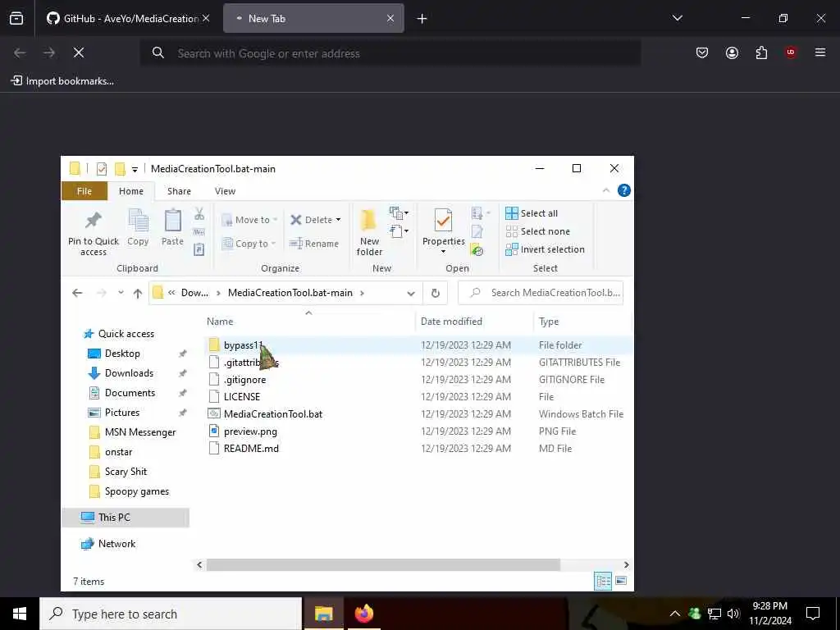Click the Cut scissors icon
Viewport: 840px width, 630px height.
pyautogui.click(x=199, y=214)
